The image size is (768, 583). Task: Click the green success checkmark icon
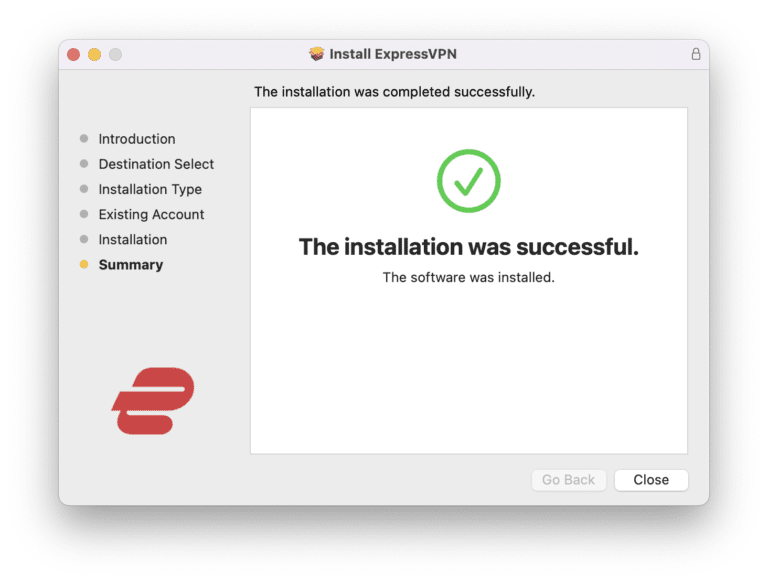coord(469,181)
